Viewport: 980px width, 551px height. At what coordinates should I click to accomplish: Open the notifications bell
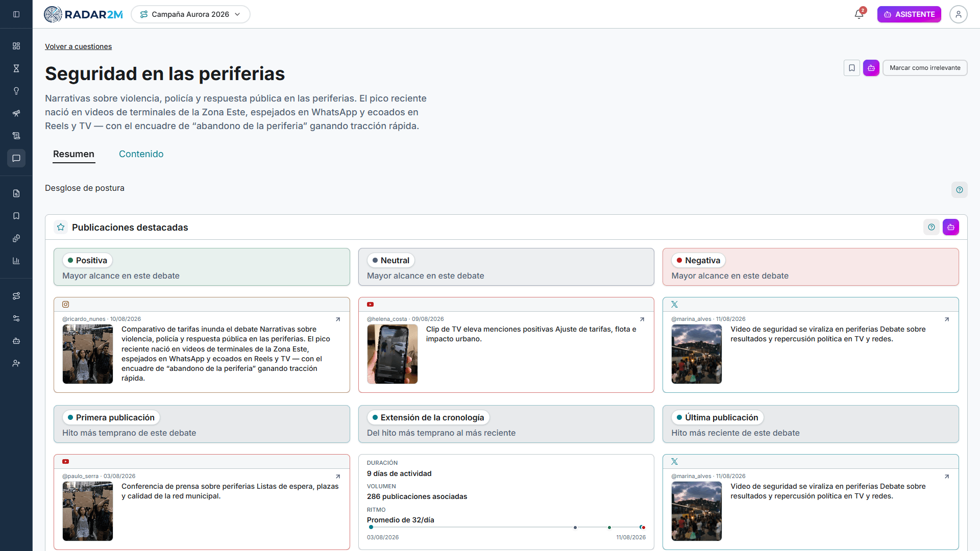pos(859,14)
